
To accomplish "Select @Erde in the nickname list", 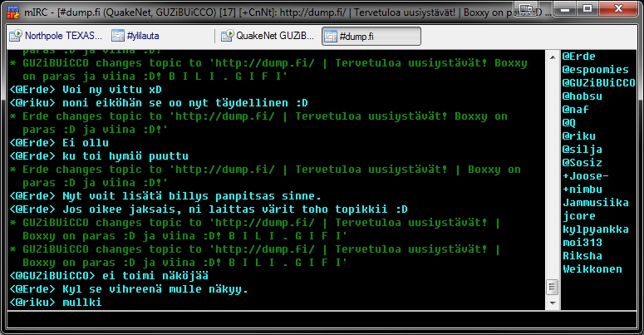I will 579,56.
